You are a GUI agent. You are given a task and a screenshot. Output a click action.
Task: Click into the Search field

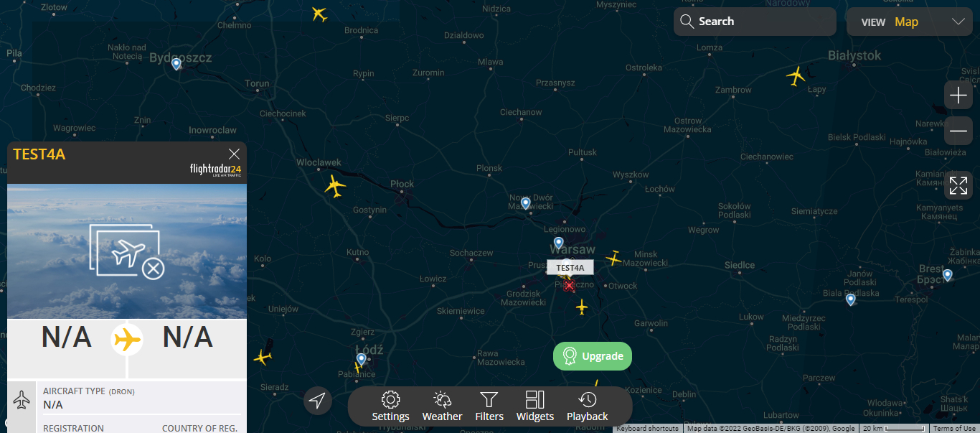[x=755, y=22]
